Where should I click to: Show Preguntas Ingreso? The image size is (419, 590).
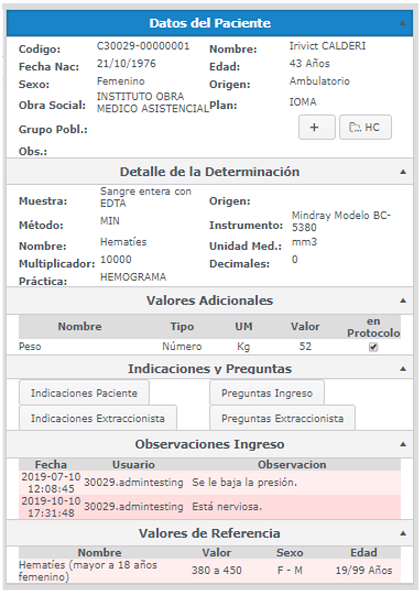pyautogui.click(x=267, y=393)
